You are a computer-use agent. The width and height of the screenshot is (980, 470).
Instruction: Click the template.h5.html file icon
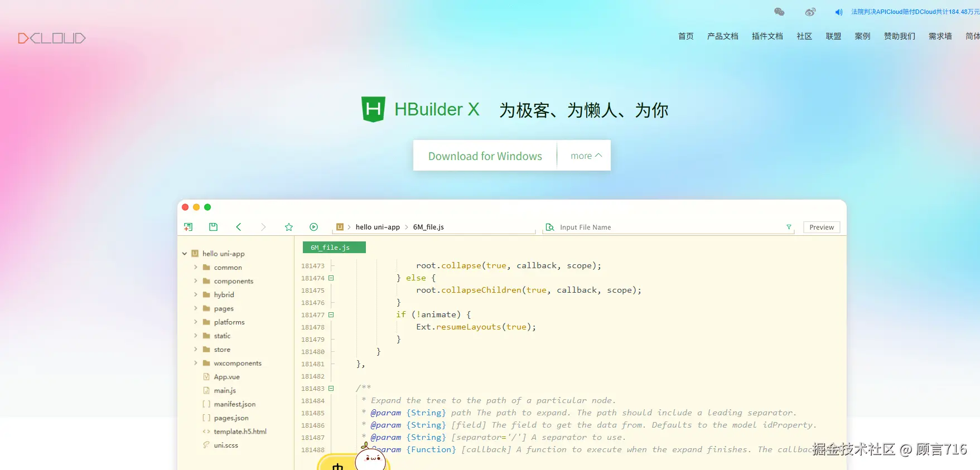click(206, 432)
